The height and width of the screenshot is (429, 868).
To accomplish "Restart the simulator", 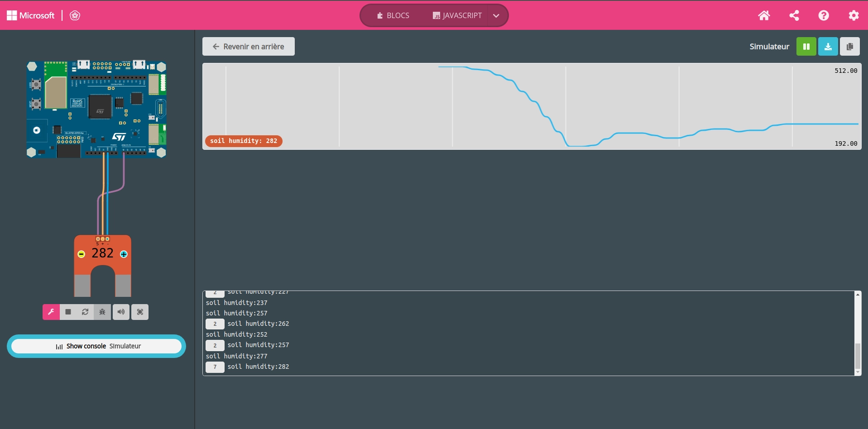I will click(x=85, y=312).
